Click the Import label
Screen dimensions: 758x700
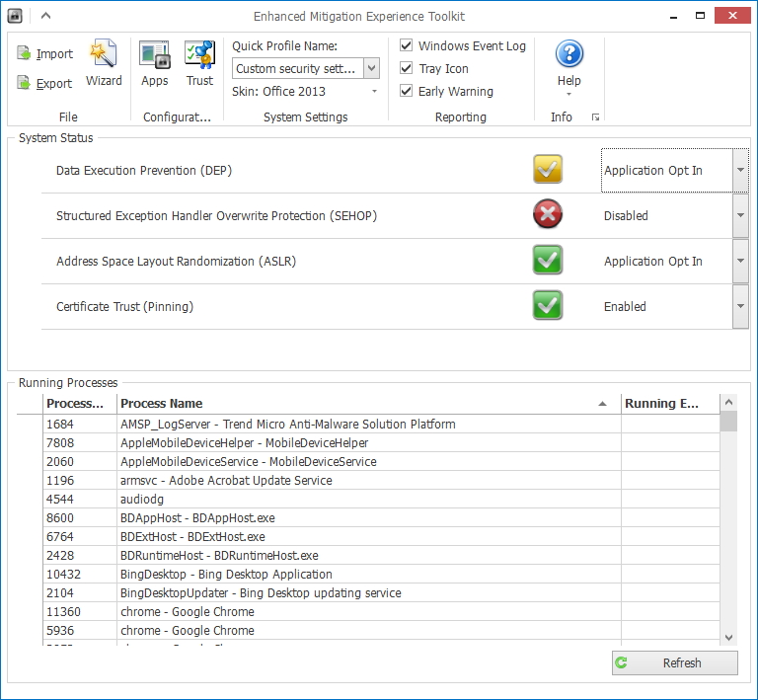click(x=54, y=53)
